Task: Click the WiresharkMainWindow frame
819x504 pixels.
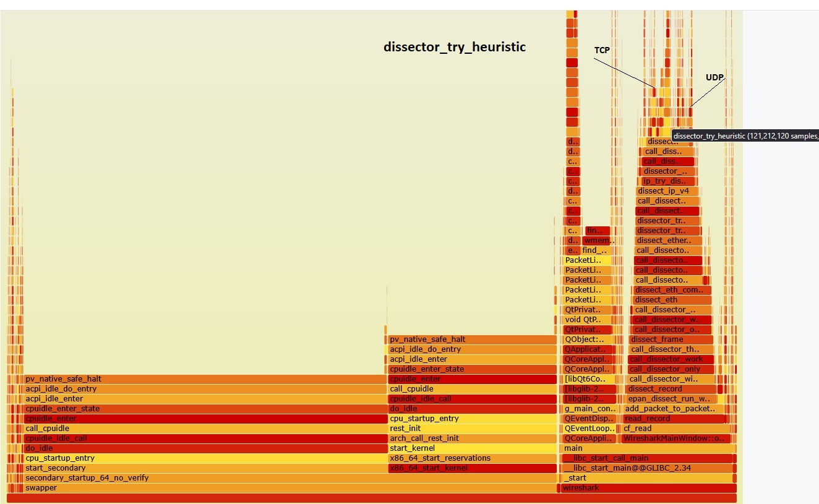Action: tap(673, 438)
